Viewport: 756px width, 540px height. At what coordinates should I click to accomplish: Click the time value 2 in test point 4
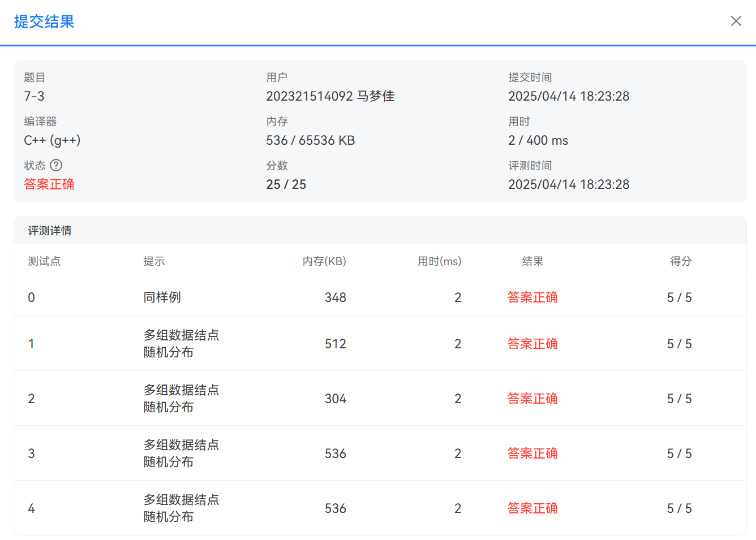click(x=458, y=508)
